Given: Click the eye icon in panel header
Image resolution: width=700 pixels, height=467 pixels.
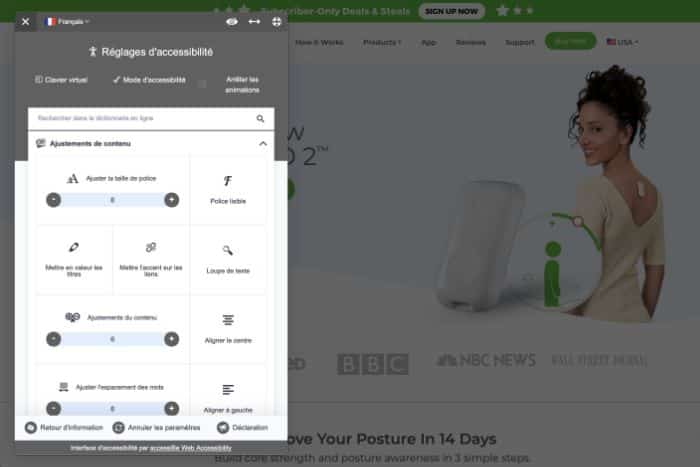Looking at the screenshot, I should [x=232, y=21].
